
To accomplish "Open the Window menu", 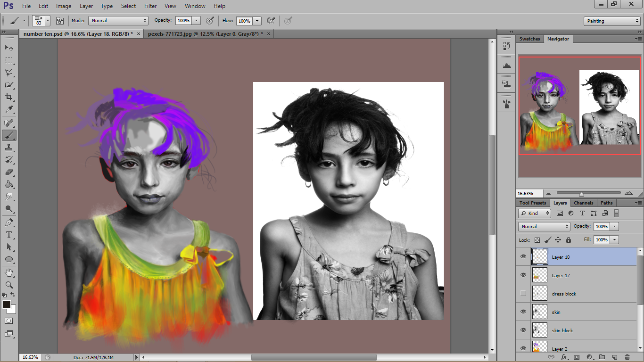I will pos(195,6).
